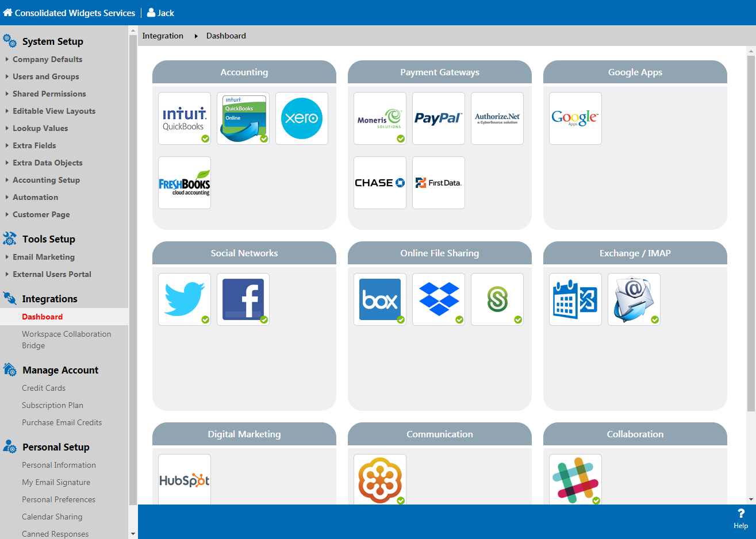Open the Facebook social network tile
This screenshot has height=539, width=756.
coord(243,299)
